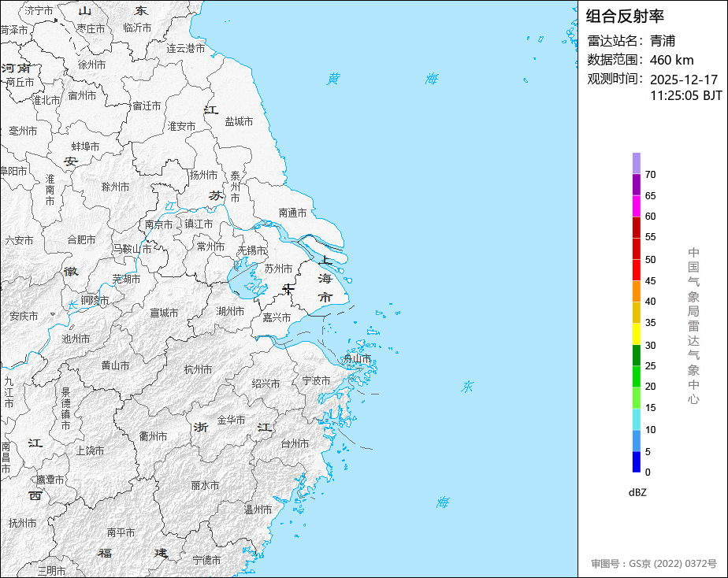Click the time 11:25:05 BJT
The width and height of the screenshot is (728, 578).
(x=686, y=95)
